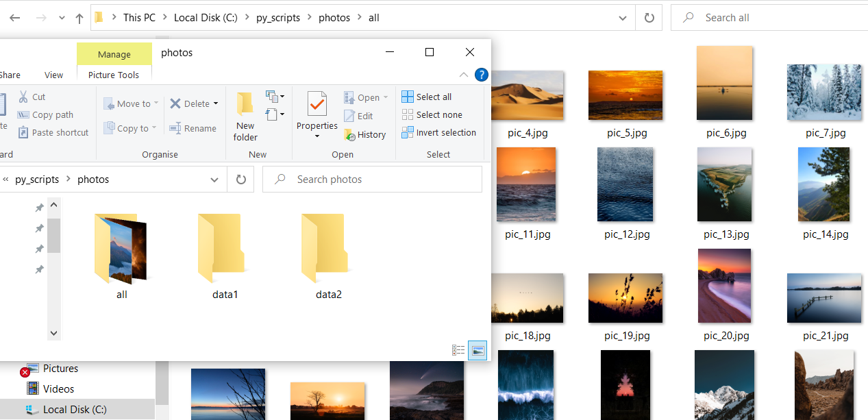Click the blue Help question mark icon

pos(481,75)
